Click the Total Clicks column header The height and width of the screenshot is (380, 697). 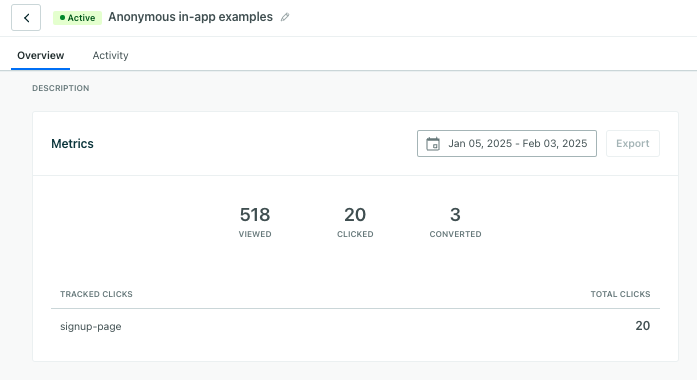(x=620, y=294)
